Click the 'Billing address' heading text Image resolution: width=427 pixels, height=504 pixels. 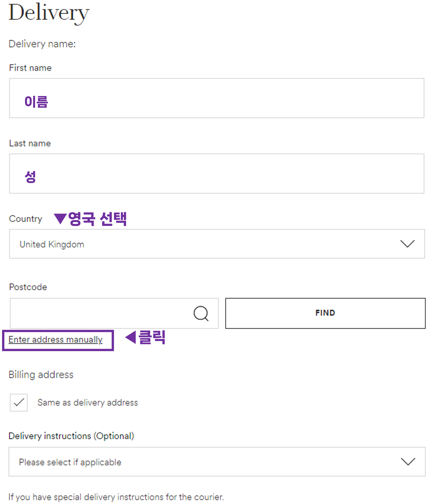tap(41, 375)
